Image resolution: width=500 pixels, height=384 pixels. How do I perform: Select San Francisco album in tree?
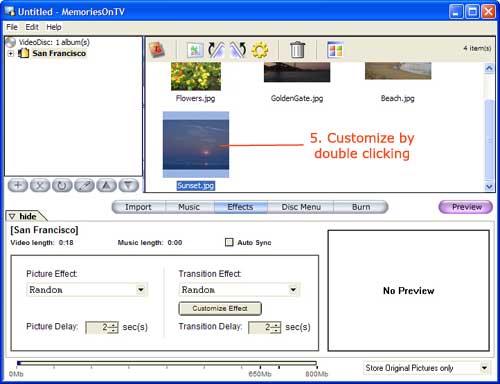click(59, 53)
